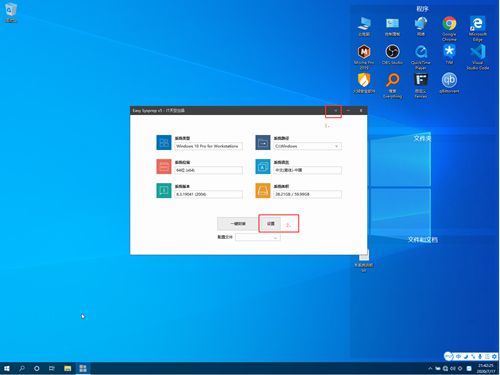Screen dimensions: 500x375
Task: Minimize the Easy Sysprep window
Action: tap(348, 110)
